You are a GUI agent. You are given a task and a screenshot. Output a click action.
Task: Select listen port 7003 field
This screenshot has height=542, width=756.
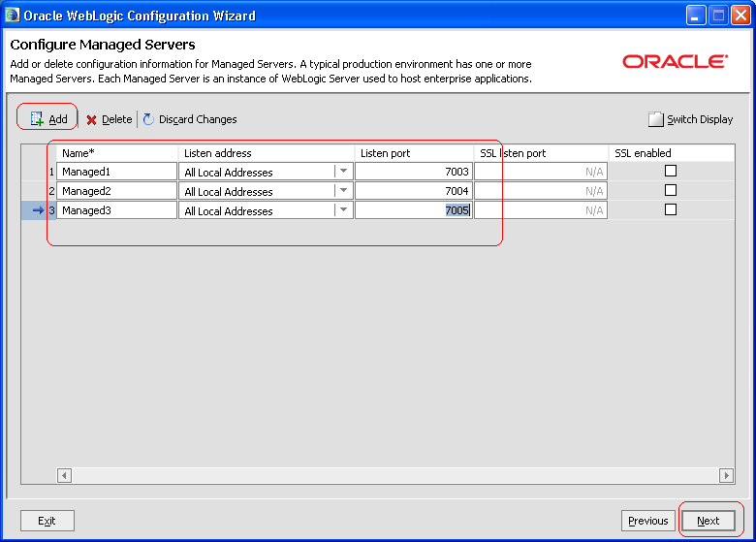414,172
